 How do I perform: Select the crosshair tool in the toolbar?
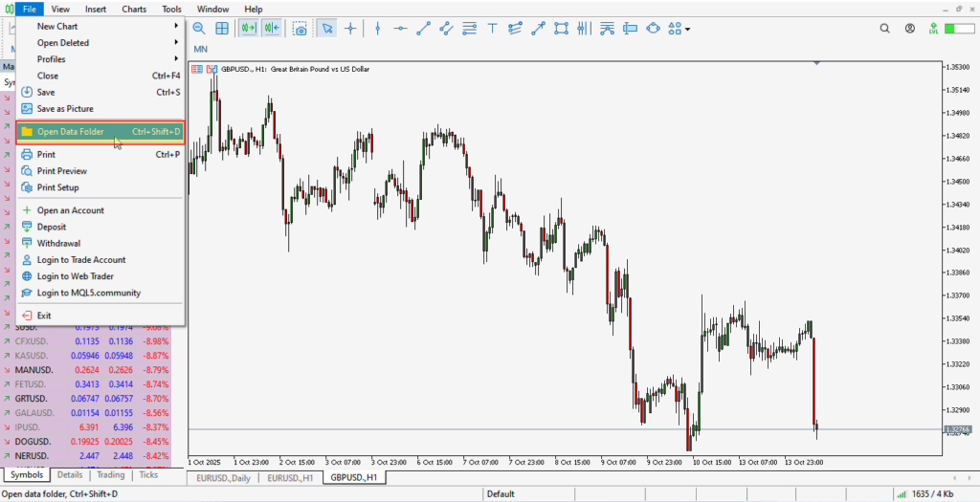pyautogui.click(x=350, y=29)
